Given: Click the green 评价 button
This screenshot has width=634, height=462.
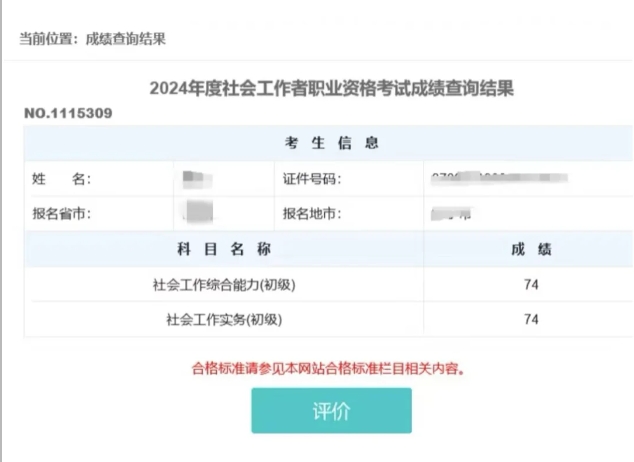Looking at the screenshot, I should 331,411.
